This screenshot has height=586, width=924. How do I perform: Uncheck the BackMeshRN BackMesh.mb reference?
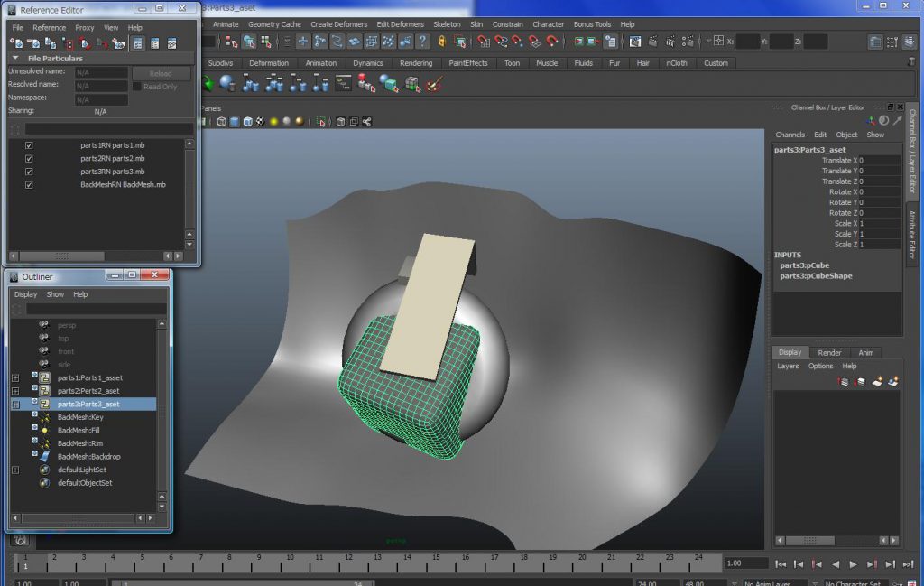pos(29,185)
